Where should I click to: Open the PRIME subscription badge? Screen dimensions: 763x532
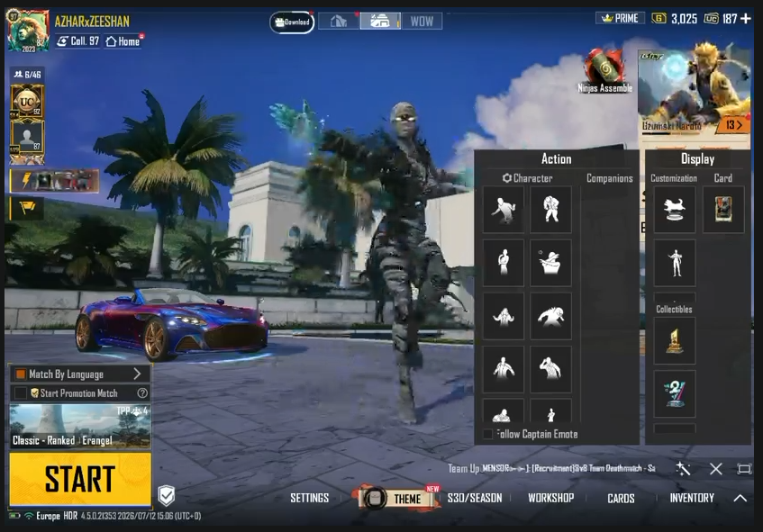pos(620,18)
